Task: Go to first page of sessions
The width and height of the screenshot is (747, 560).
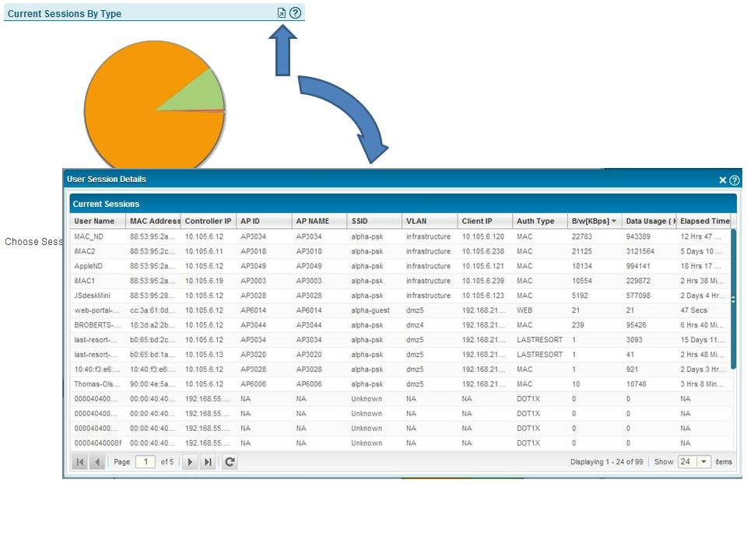Action: (x=80, y=462)
